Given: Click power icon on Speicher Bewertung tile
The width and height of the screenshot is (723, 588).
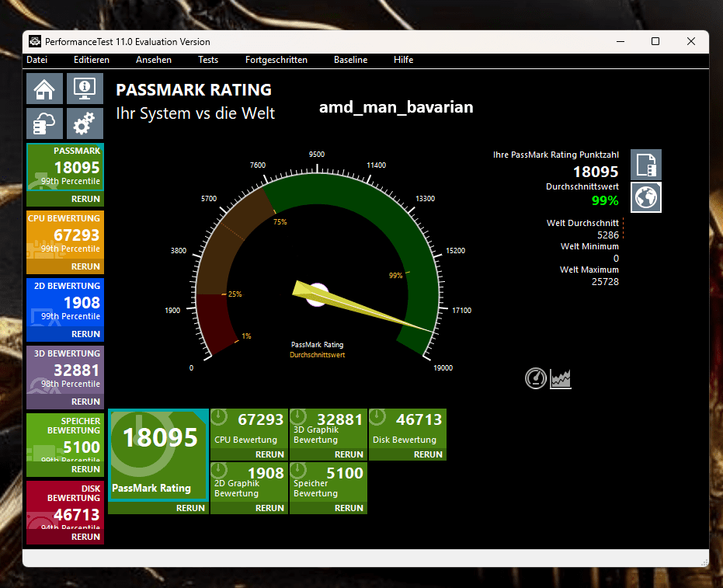Looking at the screenshot, I should [298, 471].
